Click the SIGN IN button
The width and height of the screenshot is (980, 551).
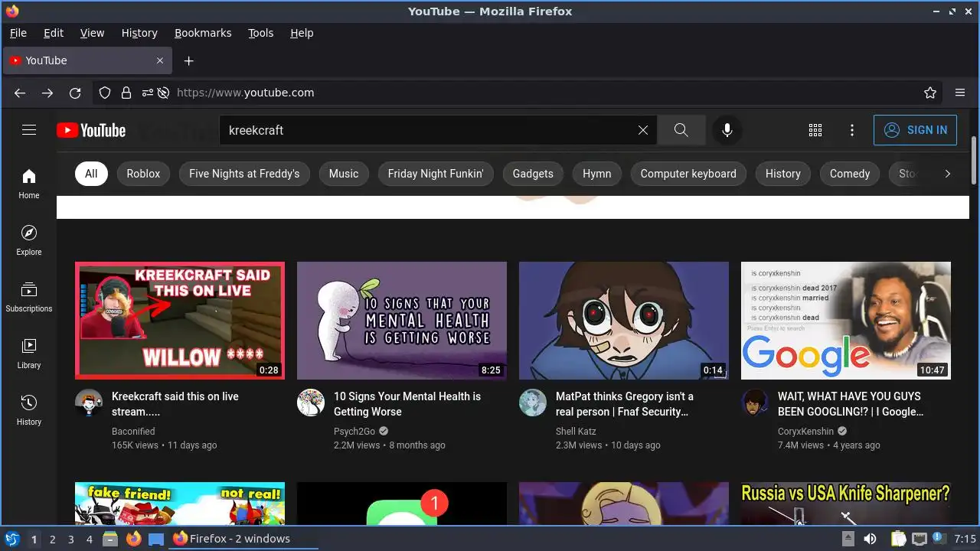pos(916,130)
